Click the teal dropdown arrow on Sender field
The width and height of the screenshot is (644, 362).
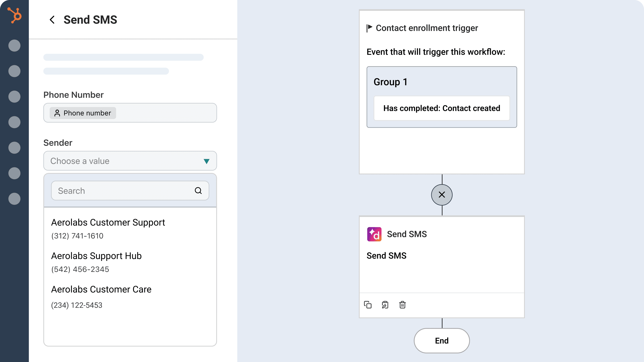207,161
